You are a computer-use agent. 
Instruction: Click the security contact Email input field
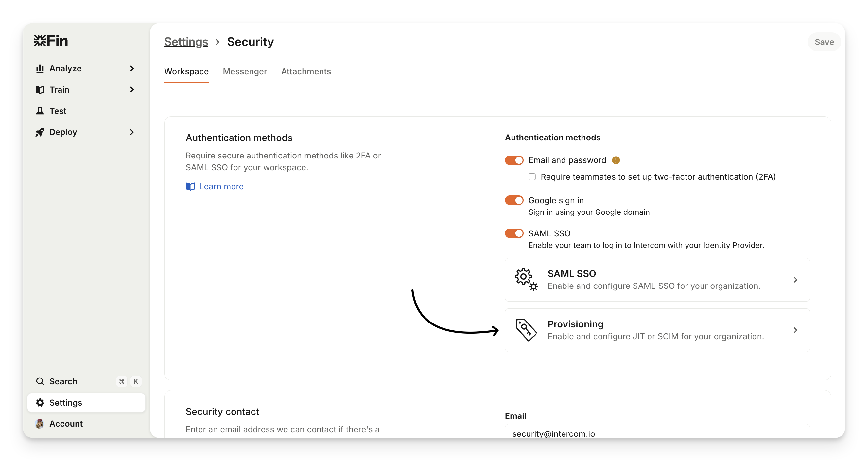coord(657,433)
